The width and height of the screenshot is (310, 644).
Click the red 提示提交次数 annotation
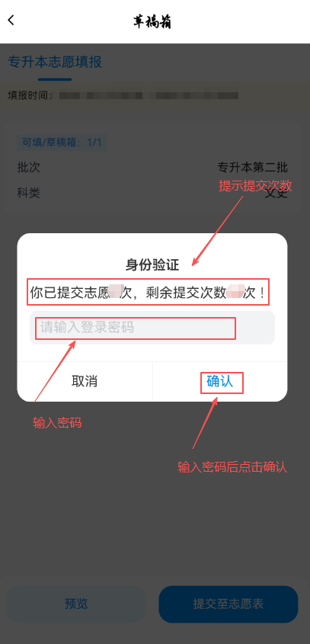pyautogui.click(x=255, y=186)
